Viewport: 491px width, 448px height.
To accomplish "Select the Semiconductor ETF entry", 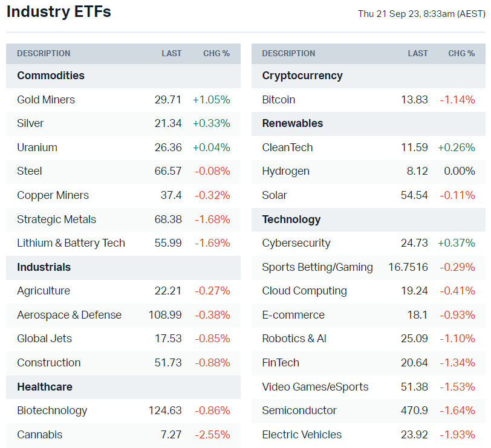I will 299,411.
